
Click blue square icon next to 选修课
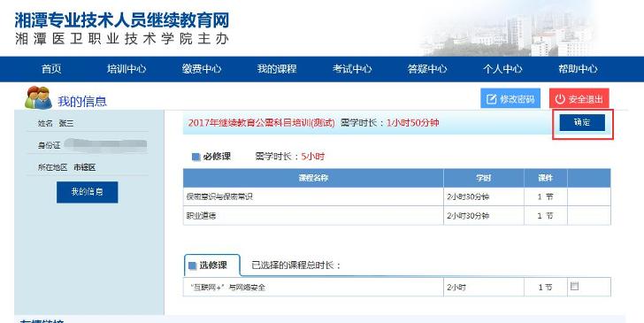pyautogui.click(x=192, y=265)
